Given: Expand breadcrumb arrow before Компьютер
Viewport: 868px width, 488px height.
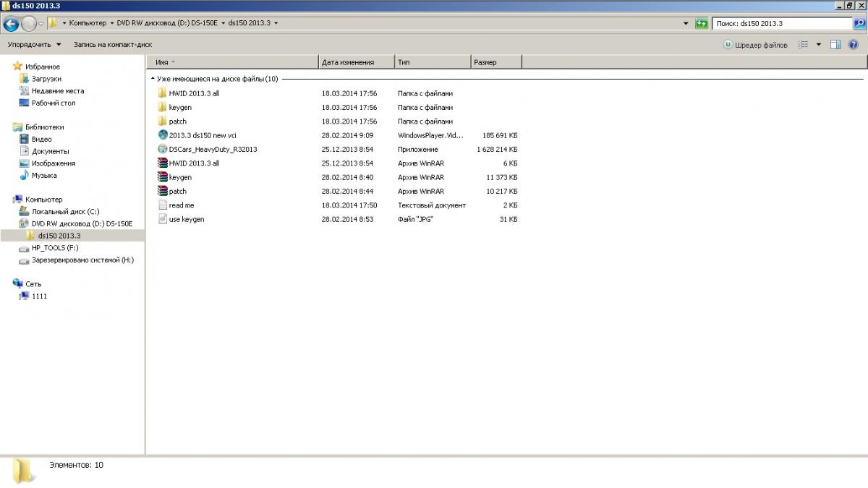Looking at the screenshot, I should pyautogui.click(x=64, y=23).
